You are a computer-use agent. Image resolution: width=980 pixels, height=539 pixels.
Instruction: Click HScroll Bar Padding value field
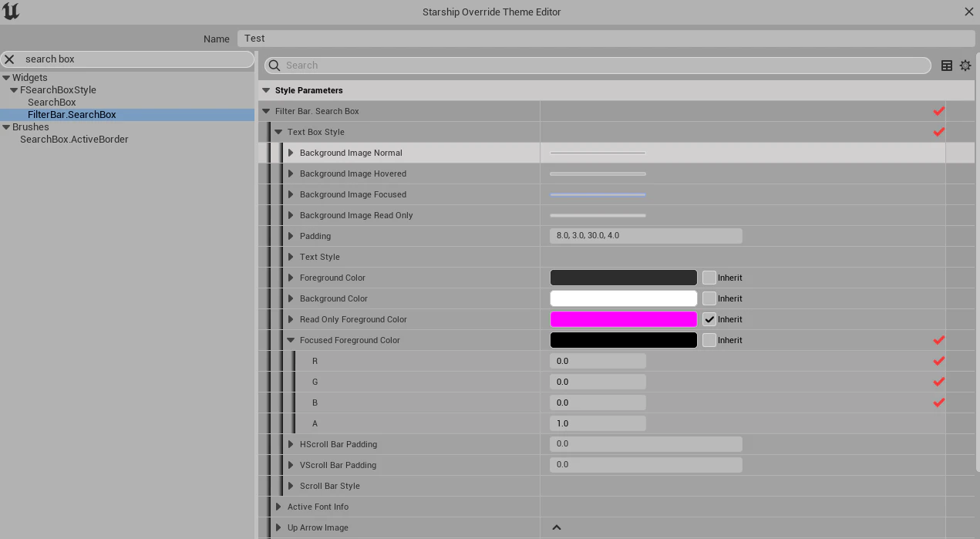point(646,444)
